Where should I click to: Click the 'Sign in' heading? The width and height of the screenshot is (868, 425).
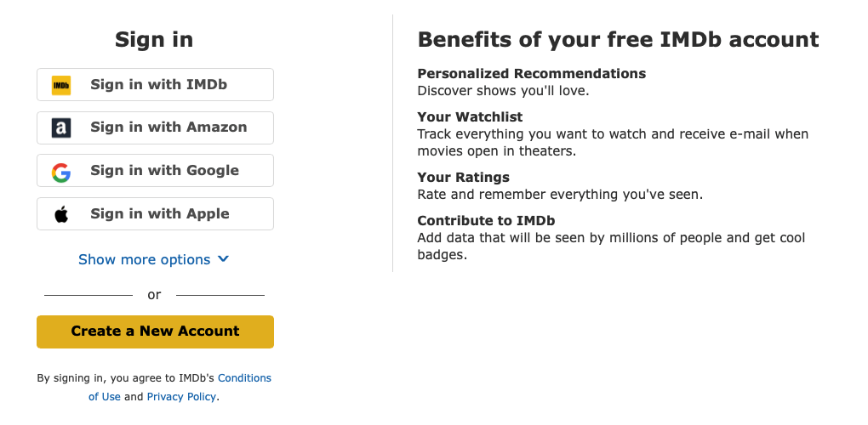154,40
